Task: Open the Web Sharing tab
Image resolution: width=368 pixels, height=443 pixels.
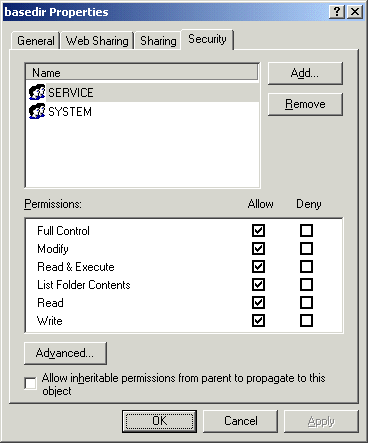Action: click(x=97, y=41)
